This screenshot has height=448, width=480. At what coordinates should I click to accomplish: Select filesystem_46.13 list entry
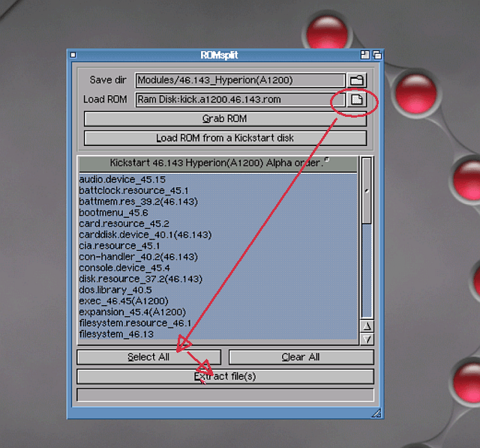116,334
